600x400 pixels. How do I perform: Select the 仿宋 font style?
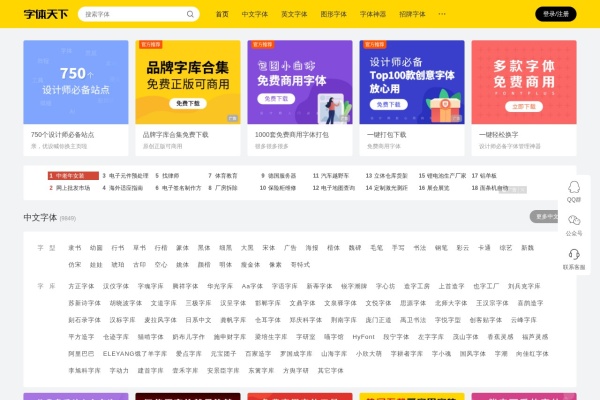coord(75,264)
